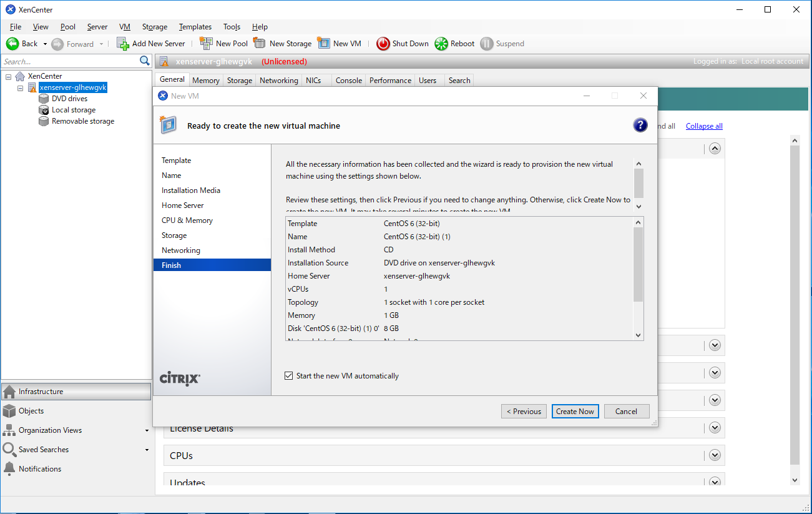This screenshot has height=514, width=812.
Task: Collapse the xenserver-glhewgvk tree node
Action: click(21, 88)
